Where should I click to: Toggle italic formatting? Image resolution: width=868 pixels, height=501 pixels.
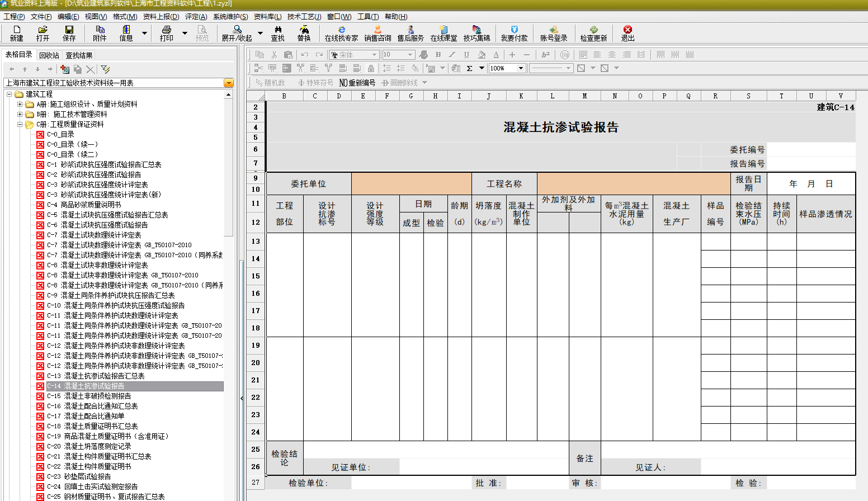452,54
